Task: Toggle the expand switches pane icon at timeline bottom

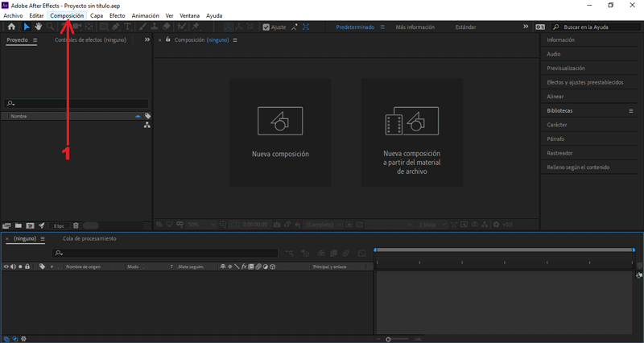Action: point(6,339)
